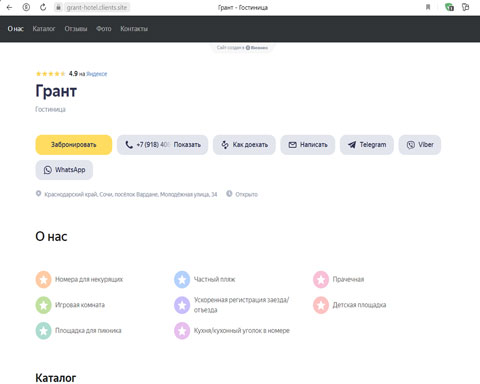Open the О нас menu item
Viewport: 480px width, 384px height.
[16, 29]
